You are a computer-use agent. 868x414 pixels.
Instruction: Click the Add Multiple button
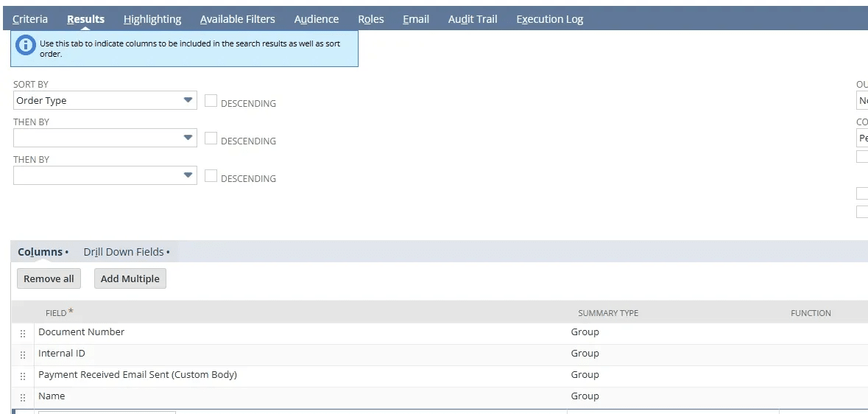tap(130, 278)
